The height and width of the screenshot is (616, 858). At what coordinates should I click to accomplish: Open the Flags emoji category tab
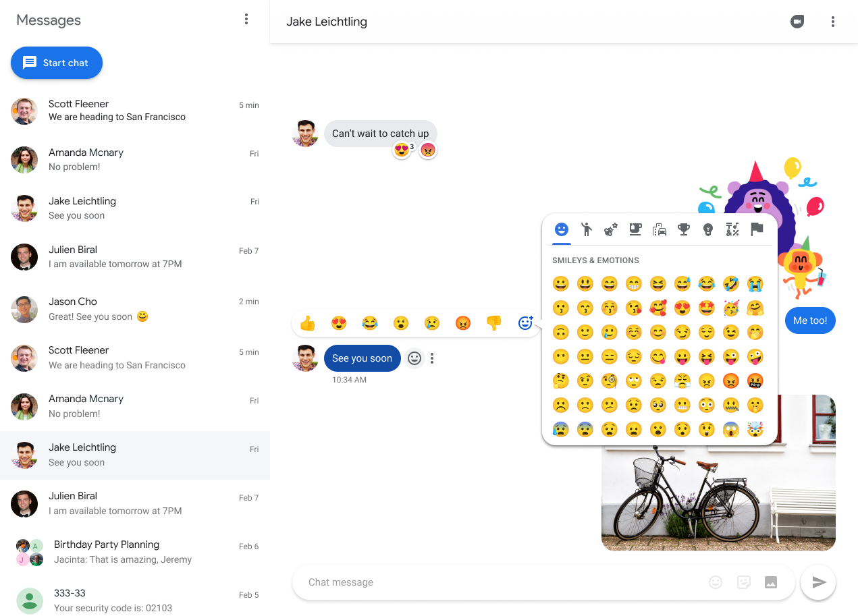757,229
